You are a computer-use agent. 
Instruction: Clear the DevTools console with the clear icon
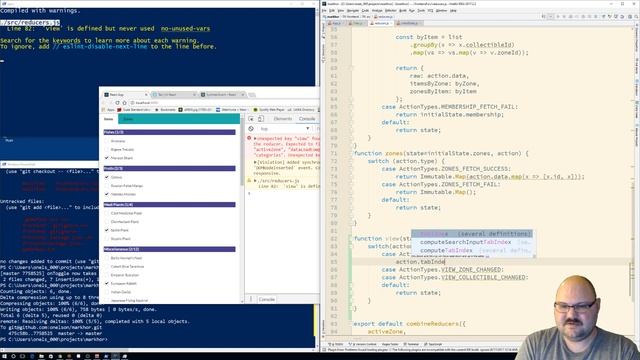click(x=251, y=129)
